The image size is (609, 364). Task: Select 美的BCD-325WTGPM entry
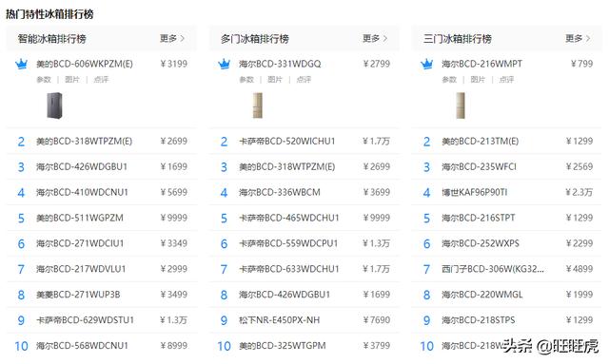click(283, 346)
